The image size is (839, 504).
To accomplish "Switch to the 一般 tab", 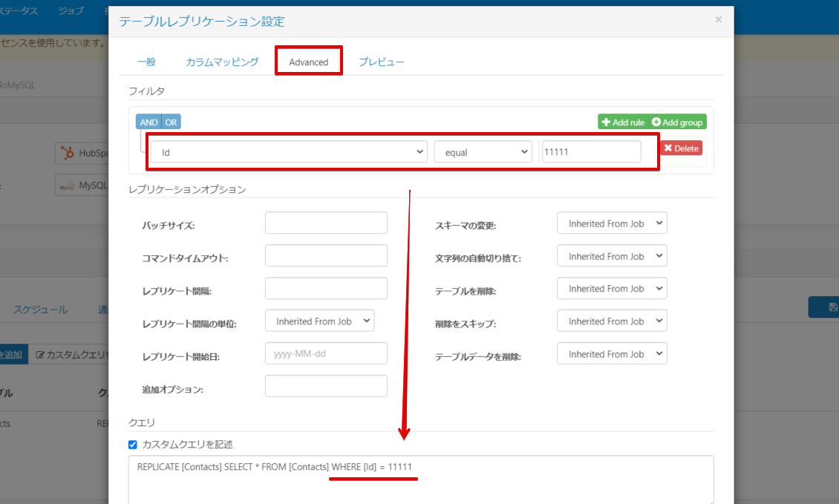I will 146,62.
